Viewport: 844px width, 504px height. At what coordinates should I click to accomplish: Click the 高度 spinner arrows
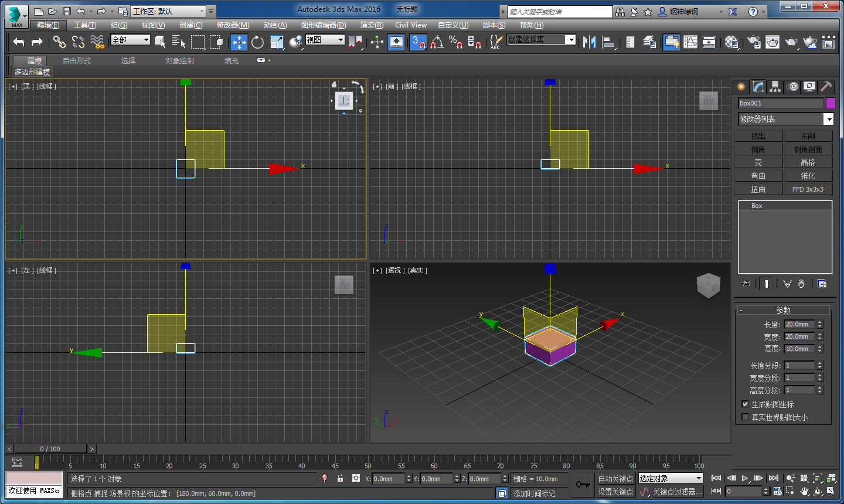click(820, 349)
